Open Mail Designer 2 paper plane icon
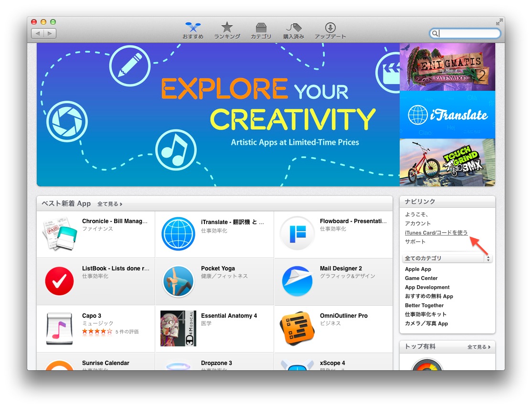The height and width of the screenshot is (408, 532). [297, 281]
